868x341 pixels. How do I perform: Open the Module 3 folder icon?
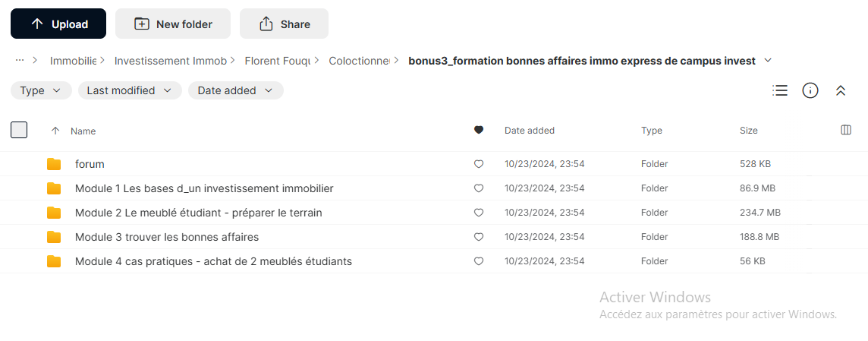click(x=54, y=237)
